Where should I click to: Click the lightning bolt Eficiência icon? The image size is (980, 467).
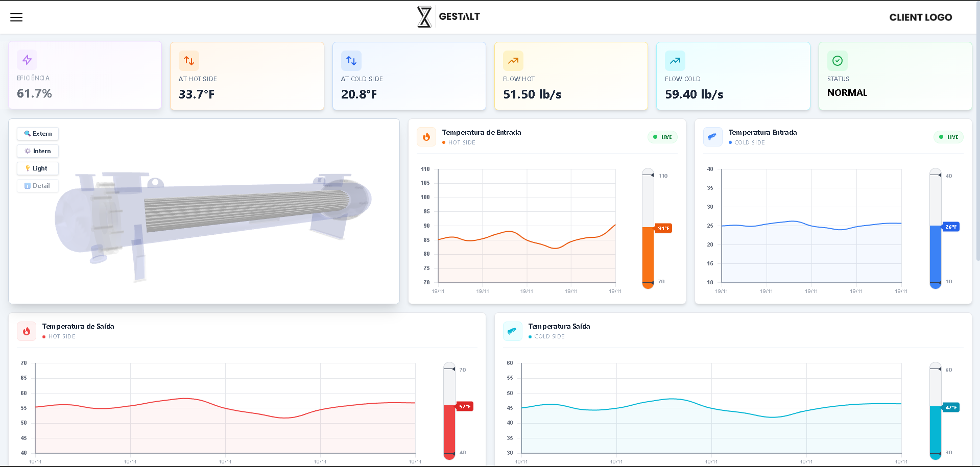[27, 60]
